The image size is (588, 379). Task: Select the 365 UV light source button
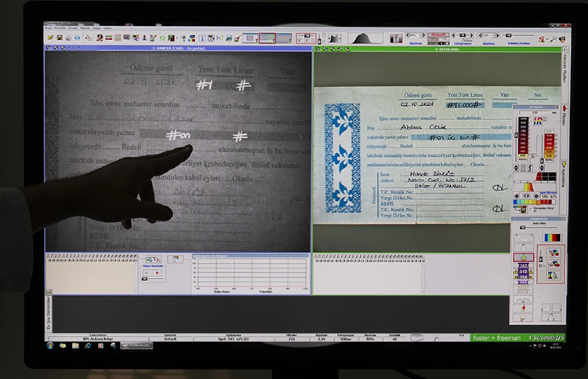point(524,266)
